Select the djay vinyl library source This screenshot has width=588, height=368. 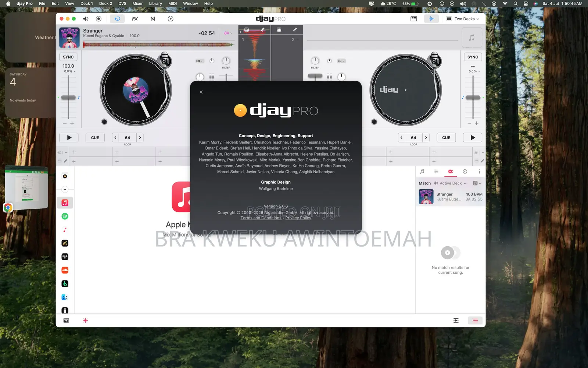tap(65, 176)
